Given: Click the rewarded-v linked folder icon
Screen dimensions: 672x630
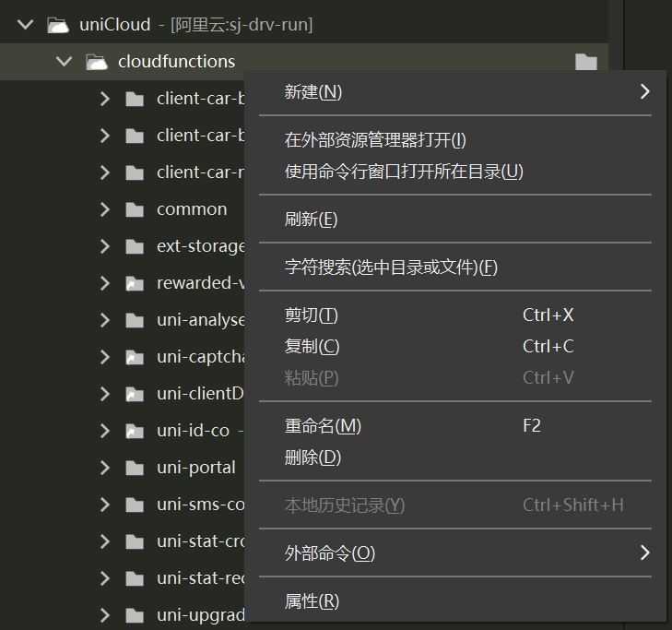Looking at the screenshot, I should coord(135,283).
